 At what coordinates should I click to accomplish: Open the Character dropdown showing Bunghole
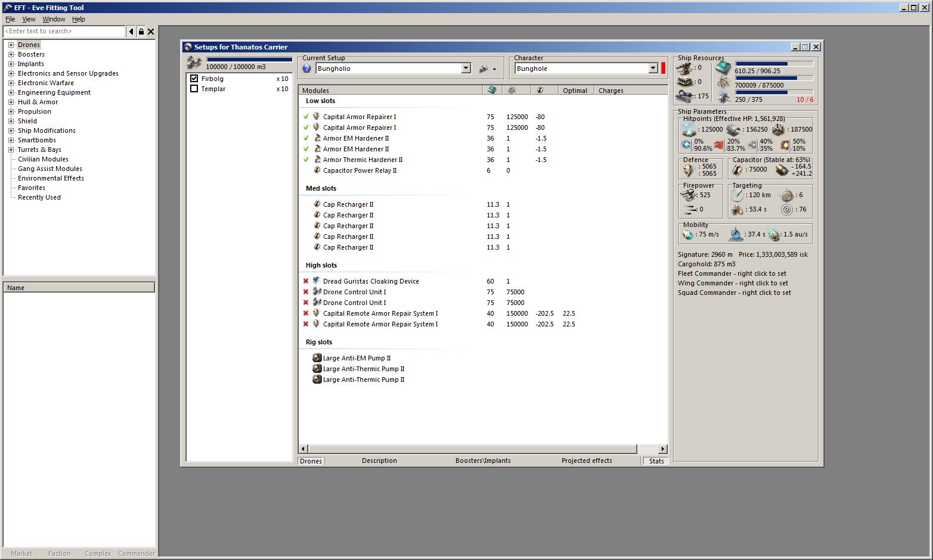(x=653, y=69)
